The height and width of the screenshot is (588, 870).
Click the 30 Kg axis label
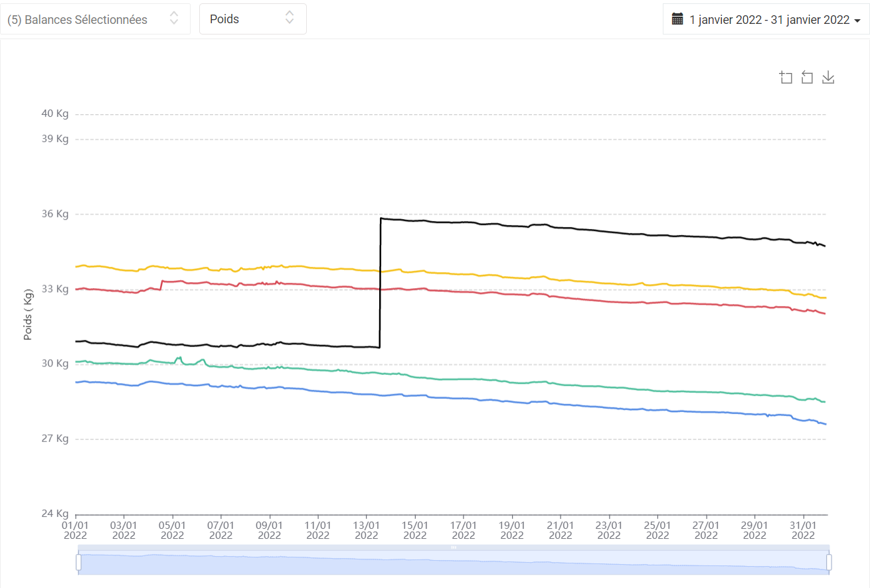point(54,363)
